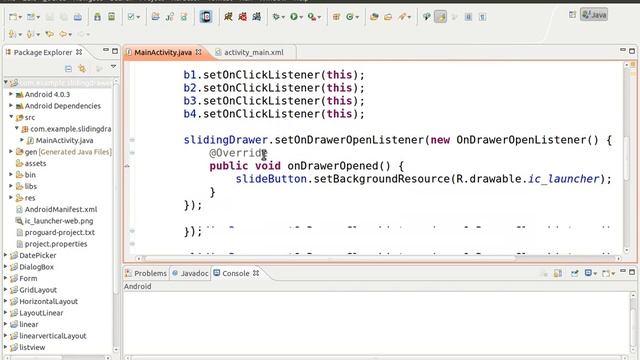Open the Package Explorer view menu triangle

[113, 67]
